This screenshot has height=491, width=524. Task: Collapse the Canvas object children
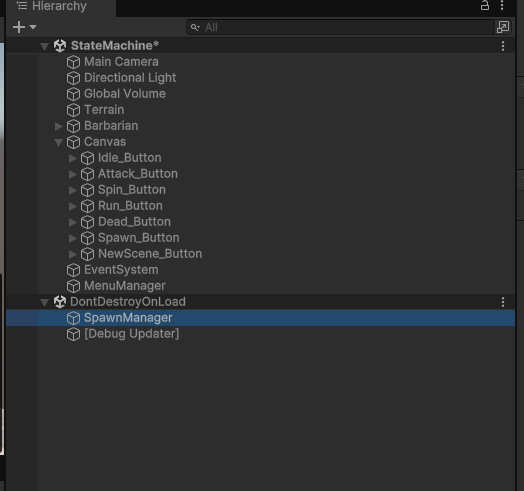point(58,142)
